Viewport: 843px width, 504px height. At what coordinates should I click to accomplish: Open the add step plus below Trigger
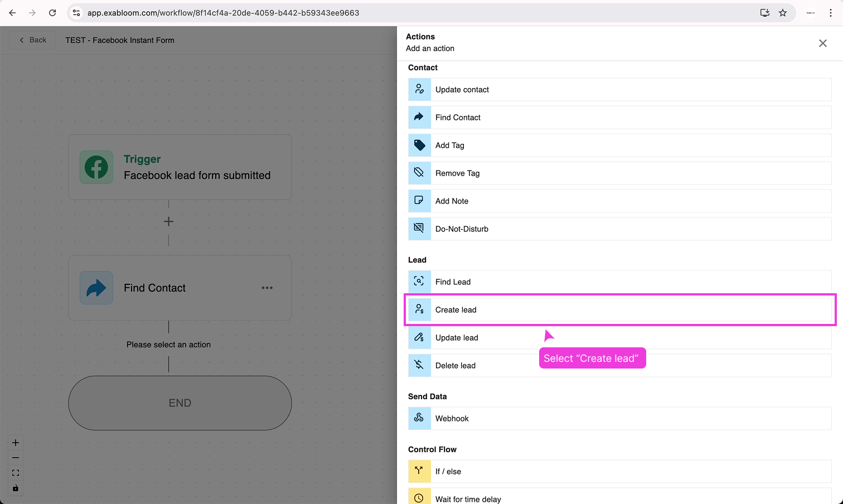tap(168, 221)
